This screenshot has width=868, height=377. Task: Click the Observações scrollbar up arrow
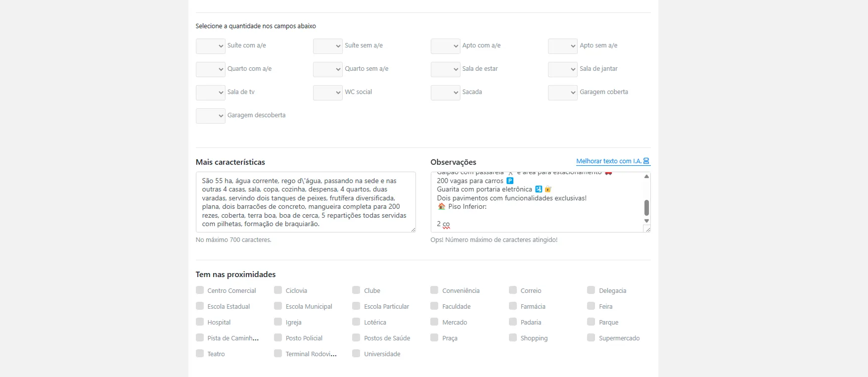coord(646,177)
